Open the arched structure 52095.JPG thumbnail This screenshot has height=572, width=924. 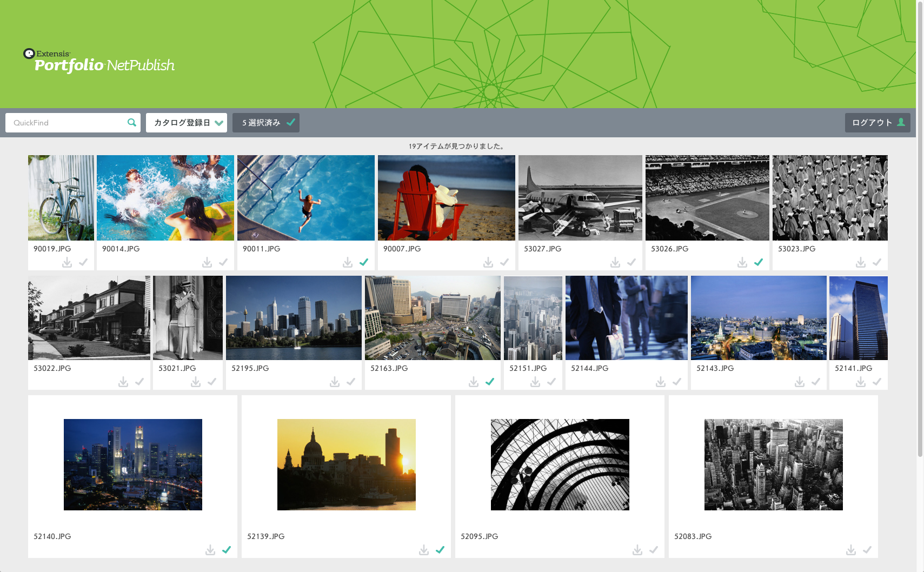(x=560, y=464)
